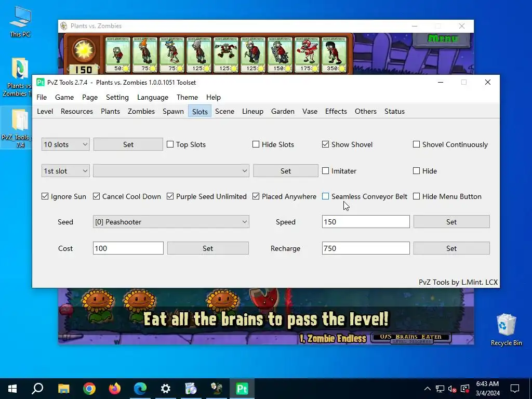Pick the 350-sun Dancing zombie packet

pyautogui.click(x=334, y=55)
